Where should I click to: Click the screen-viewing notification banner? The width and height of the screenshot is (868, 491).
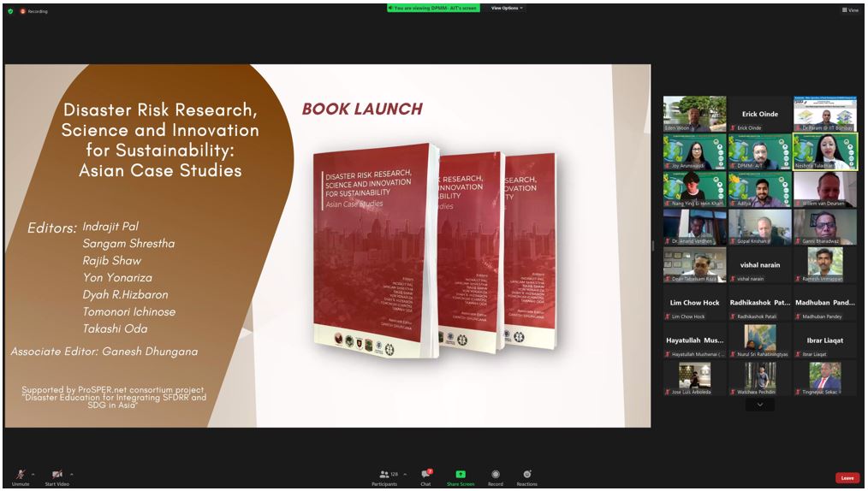[x=434, y=8]
